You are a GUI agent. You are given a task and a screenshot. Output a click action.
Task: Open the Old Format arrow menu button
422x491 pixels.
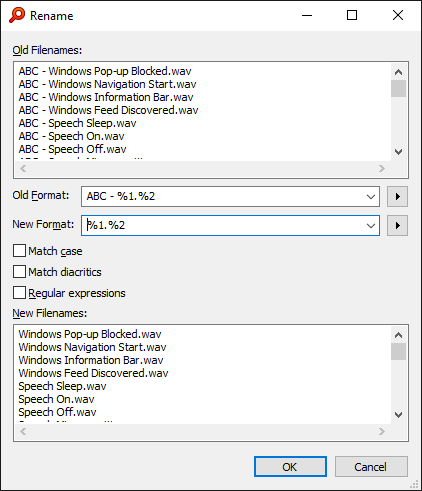click(x=397, y=197)
